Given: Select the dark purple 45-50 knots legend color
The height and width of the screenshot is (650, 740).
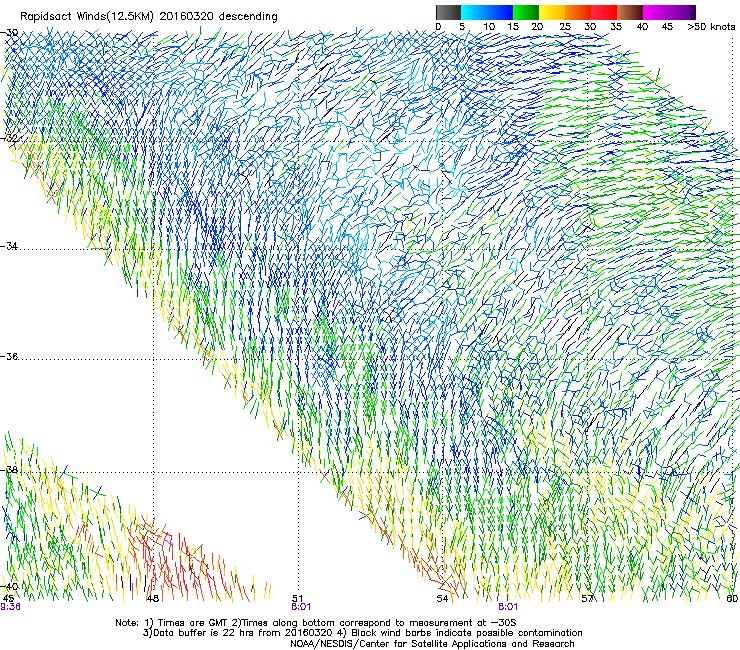Looking at the screenshot, I should [x=682, y=12].
